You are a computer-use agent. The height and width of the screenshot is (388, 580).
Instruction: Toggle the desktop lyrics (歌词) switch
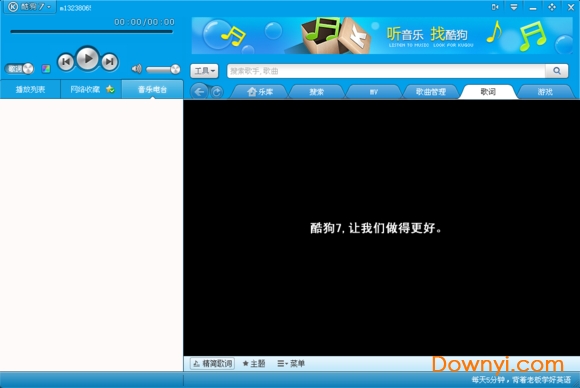(19, 69)
